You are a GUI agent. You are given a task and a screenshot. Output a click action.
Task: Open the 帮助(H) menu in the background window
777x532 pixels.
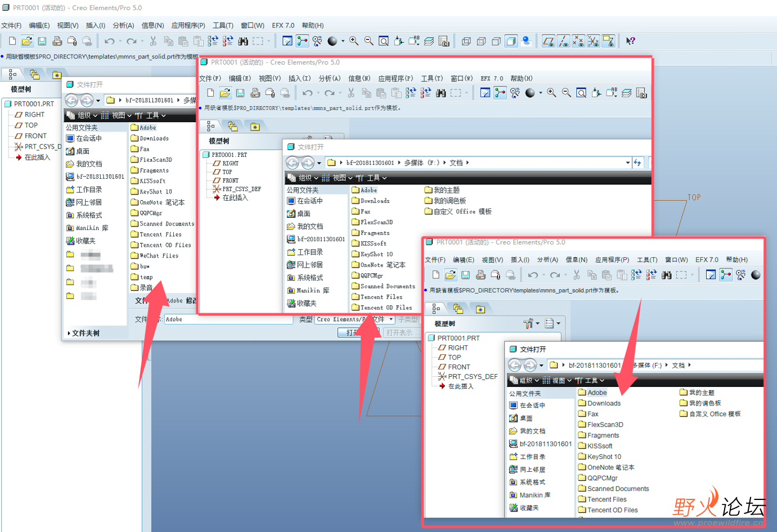point(313,25)
